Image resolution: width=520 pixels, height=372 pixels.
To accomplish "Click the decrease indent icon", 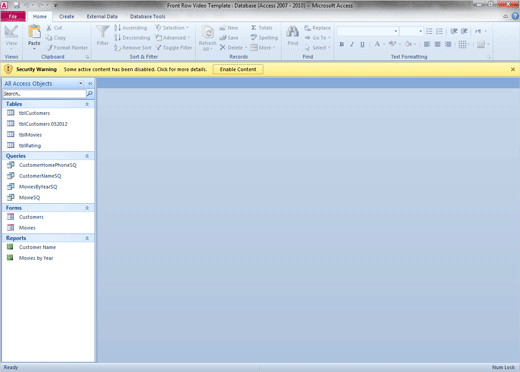I will [x=454, y=31].
